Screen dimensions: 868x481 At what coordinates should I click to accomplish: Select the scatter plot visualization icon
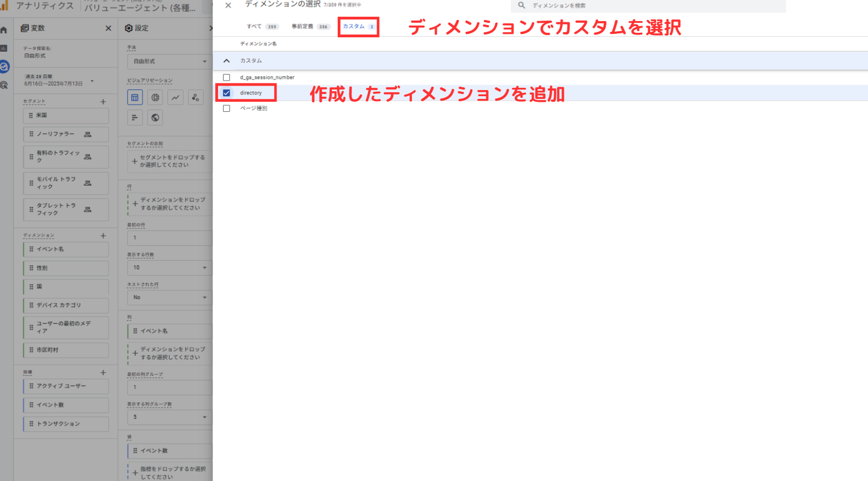195,98
